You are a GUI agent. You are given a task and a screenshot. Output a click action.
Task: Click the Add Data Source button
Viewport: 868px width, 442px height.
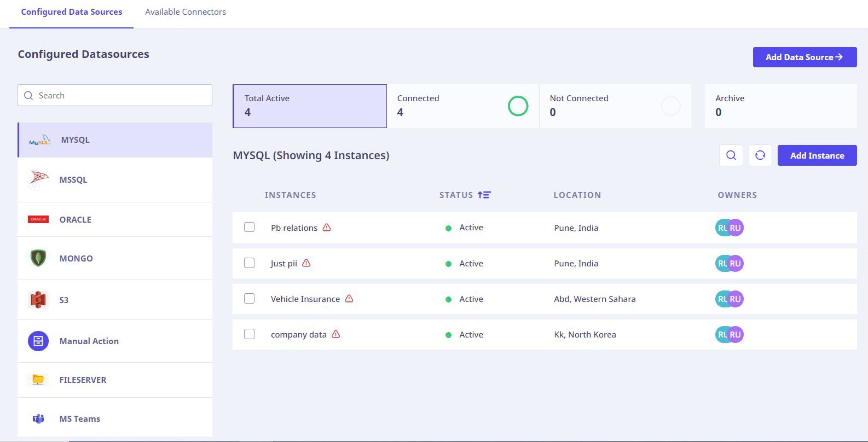[x=805, y=57]
